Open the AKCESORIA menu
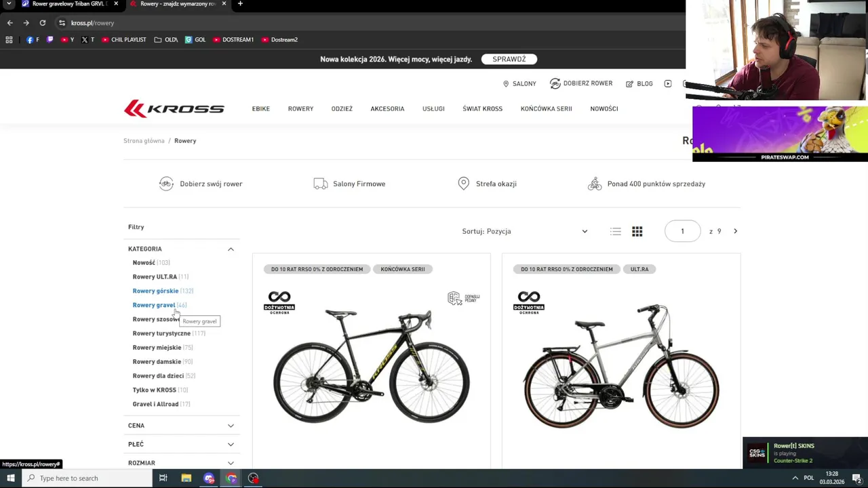Image resolution: width=868 pixels, height=488 pixels. point(387,108)
